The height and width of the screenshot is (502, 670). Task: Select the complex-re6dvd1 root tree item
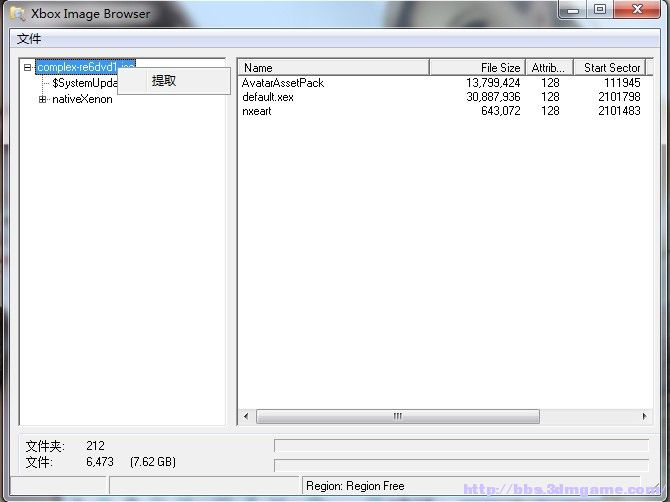click(76, 68)
